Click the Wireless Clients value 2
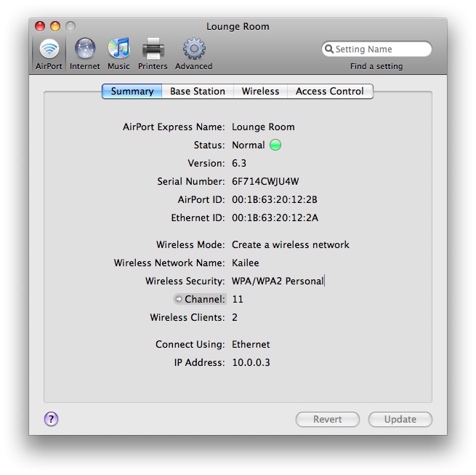476x475 pixels. click(235, 318)
